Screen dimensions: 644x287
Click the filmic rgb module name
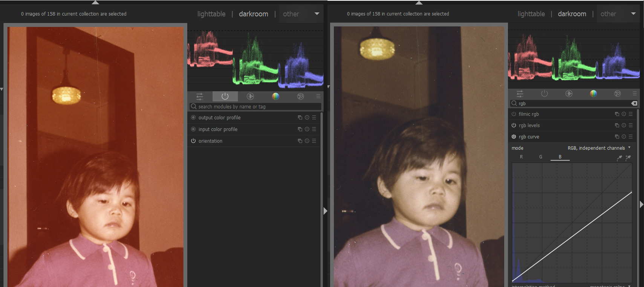(x=529, y=114)
